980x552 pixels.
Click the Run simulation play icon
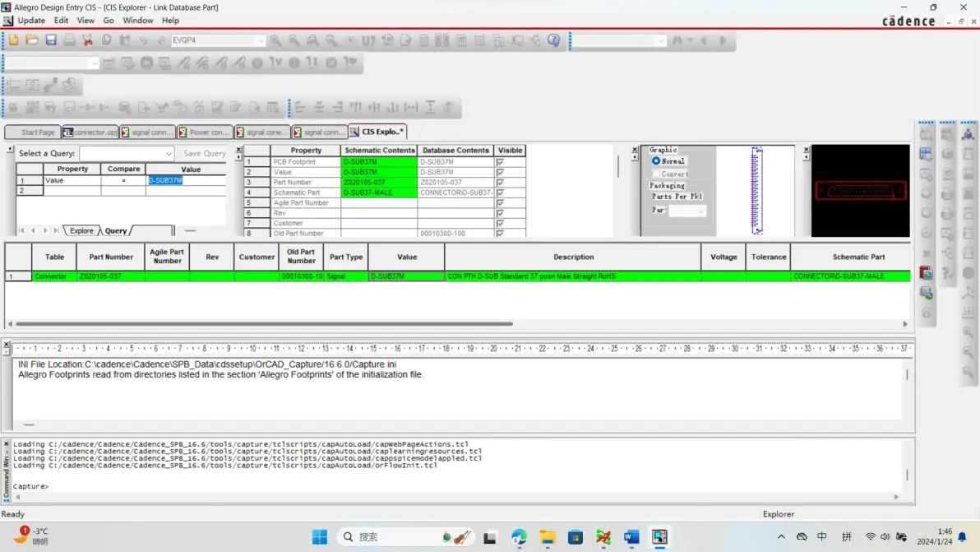[146, 63]
